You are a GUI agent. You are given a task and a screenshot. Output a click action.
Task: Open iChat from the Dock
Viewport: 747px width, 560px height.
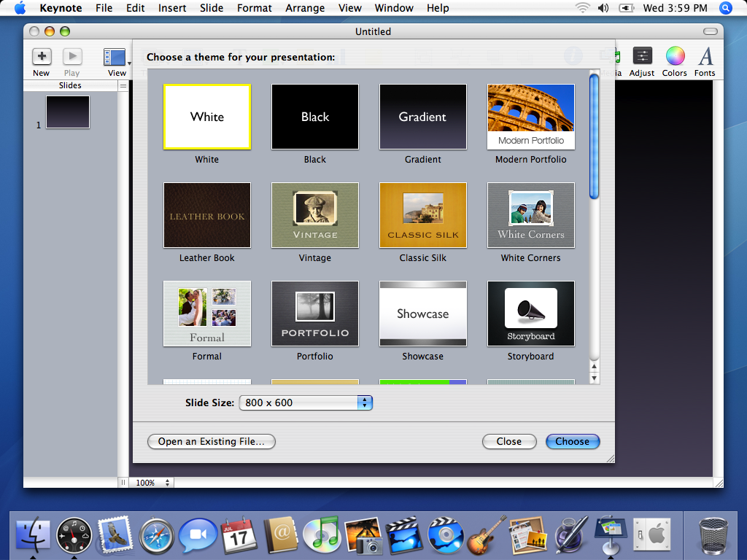tap(198, 534)
